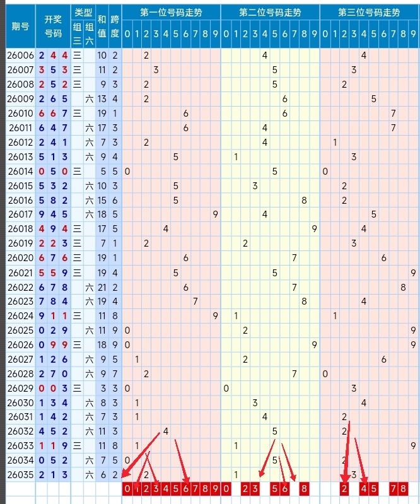Open the 第二位号码走势 header
This screenshot has height=504, width=420.
coord(271,13)
